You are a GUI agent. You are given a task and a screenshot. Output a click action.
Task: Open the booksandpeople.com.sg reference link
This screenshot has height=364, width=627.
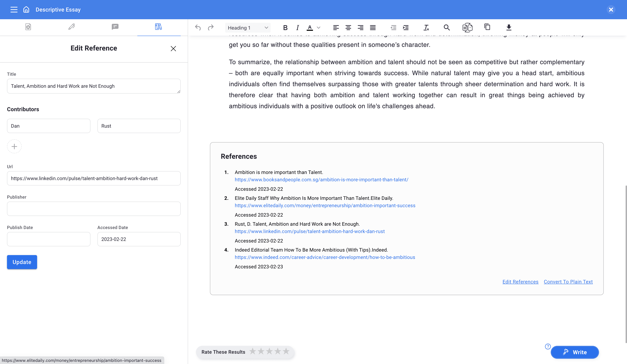click(322, 180)
